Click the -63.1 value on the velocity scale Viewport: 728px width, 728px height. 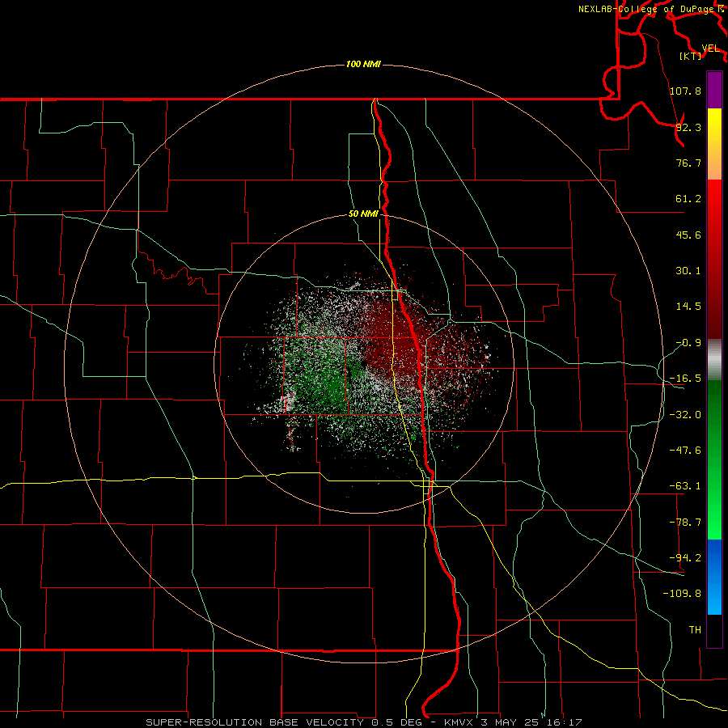coord(685,486)
